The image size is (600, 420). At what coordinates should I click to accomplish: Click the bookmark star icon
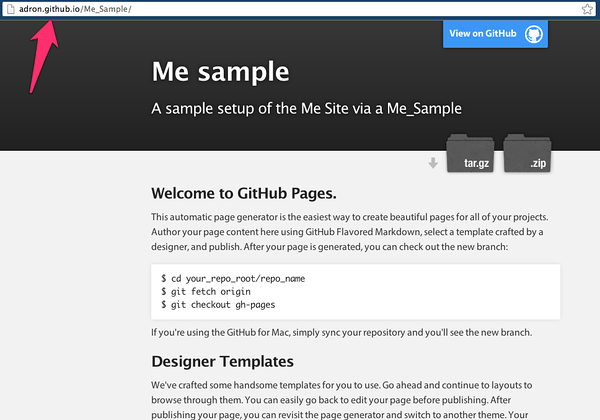coord(587,9)
